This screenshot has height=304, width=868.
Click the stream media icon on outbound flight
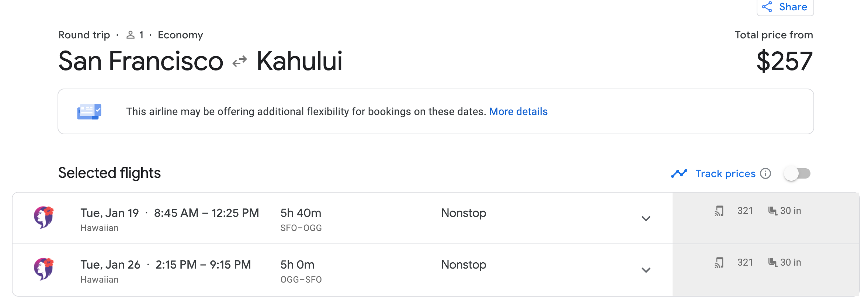click(x=719, y=211)
